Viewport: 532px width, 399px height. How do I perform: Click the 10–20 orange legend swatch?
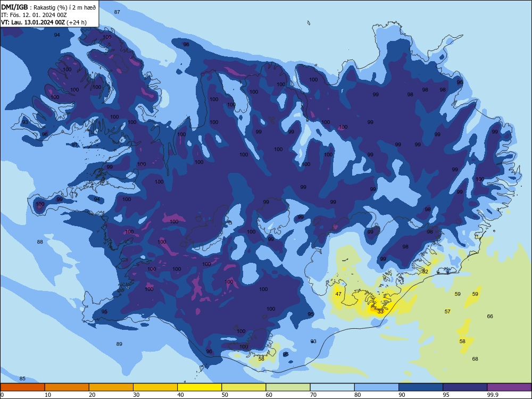click(67, 387)
